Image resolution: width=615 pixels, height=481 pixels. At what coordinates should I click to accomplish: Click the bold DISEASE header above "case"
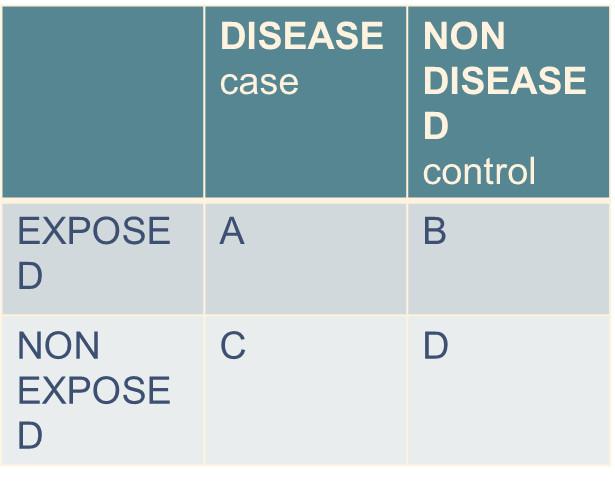(x=301, y=37)
